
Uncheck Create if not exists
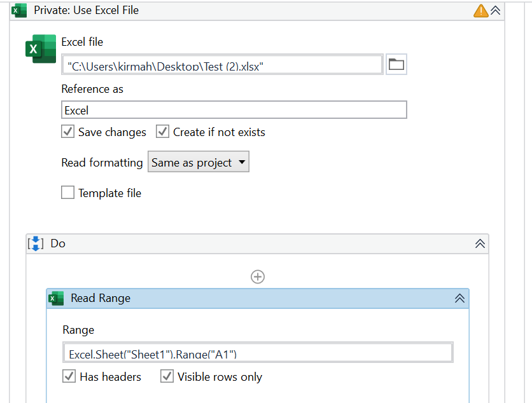[x=162, y=132]
